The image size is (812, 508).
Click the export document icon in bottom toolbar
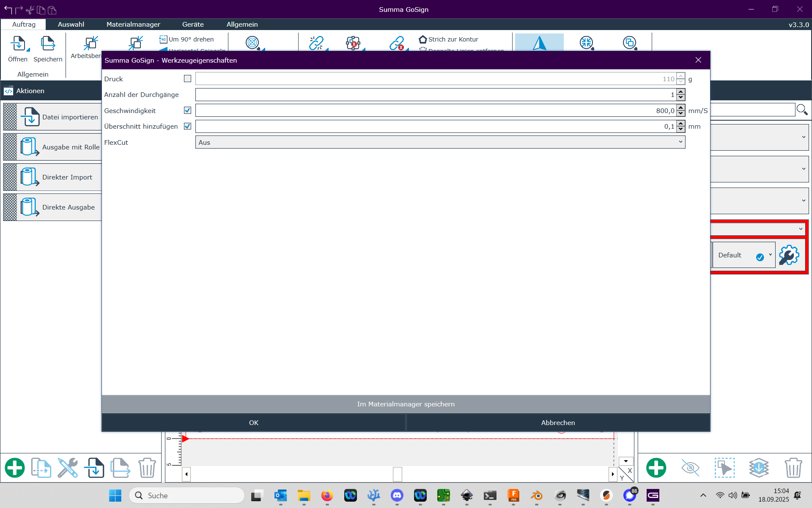click(x=121, y=468)
